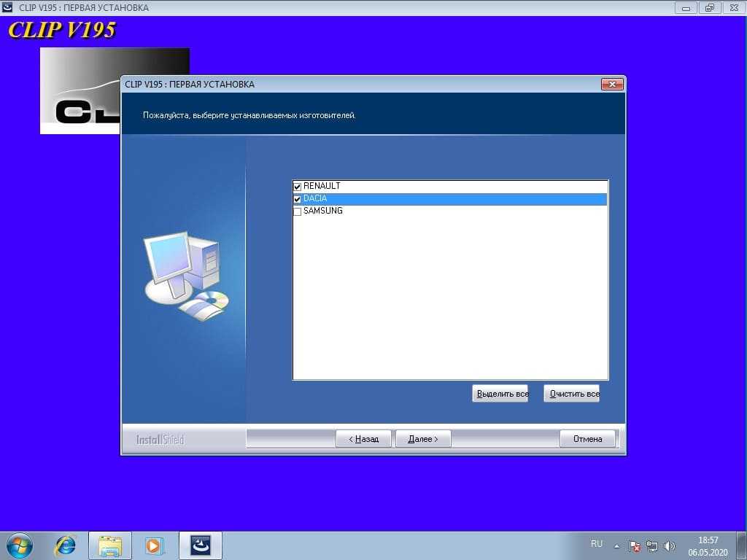This screenshot has height=560, width=747.
Task: Click the CLIP installer taskbar icon
Action: 200,545
